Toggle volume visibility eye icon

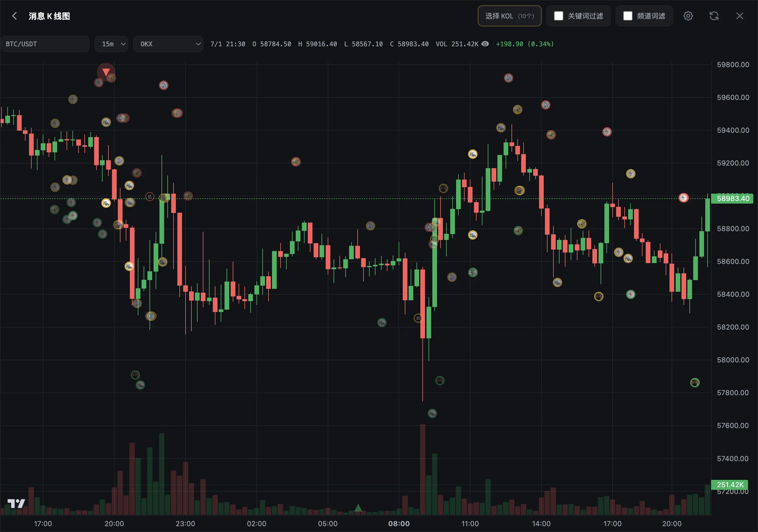[485, 44]
